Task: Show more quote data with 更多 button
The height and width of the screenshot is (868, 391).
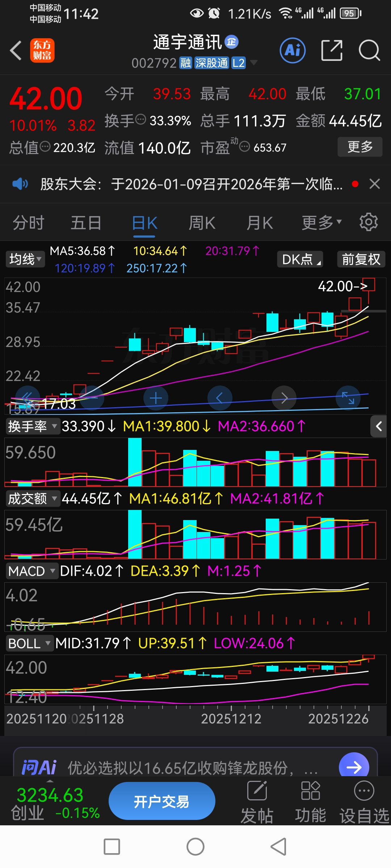Action: click(360, 146)
